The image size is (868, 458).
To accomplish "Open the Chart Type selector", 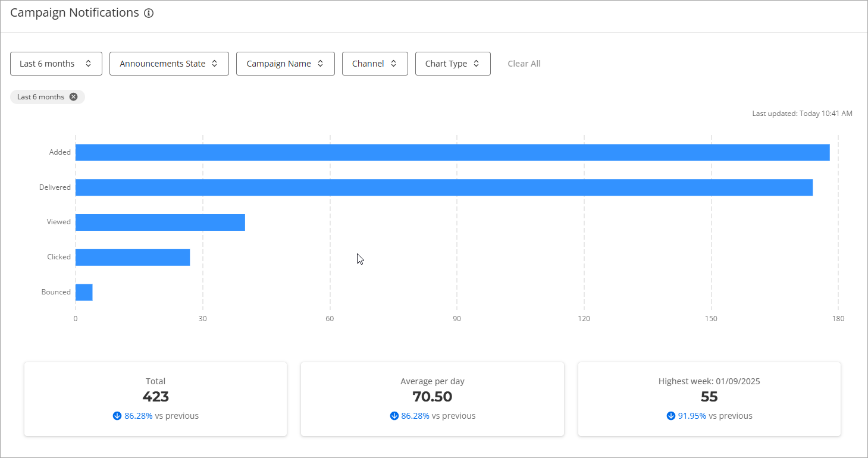I will 452,64.
